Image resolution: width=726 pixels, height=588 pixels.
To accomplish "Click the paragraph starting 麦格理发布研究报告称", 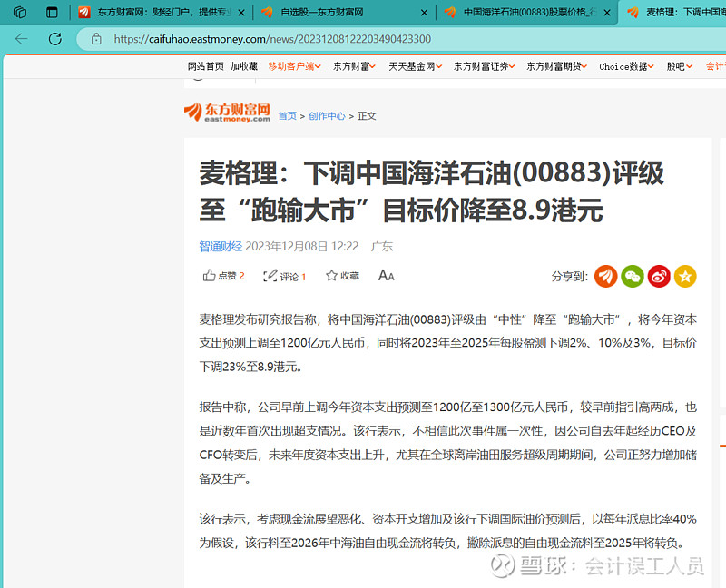I will tap(447, 343).
